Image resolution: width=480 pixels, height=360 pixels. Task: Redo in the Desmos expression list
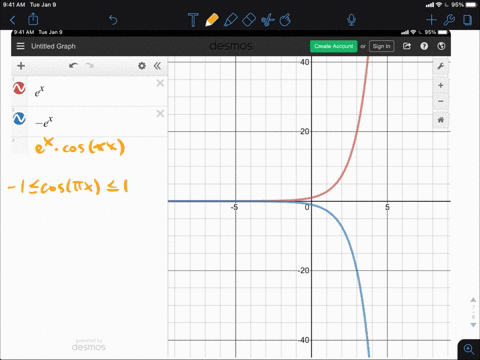click(89, 66)
